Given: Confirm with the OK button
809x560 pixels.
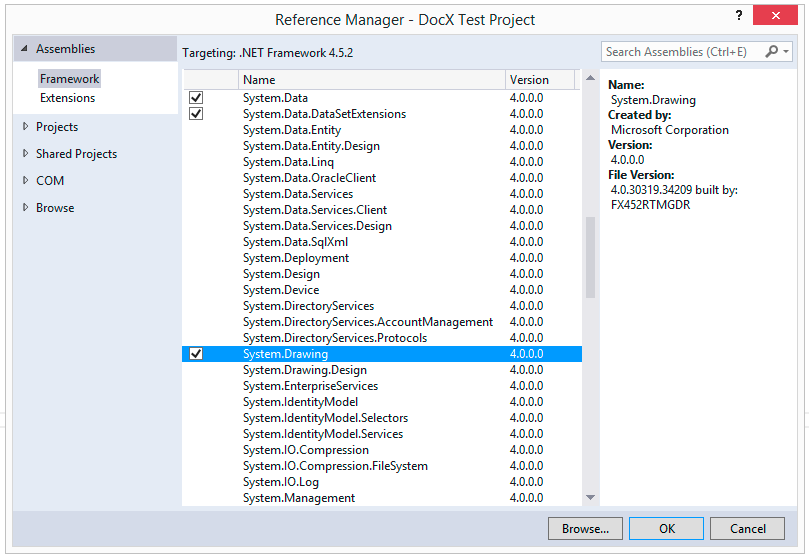Looking at the screenshot, I should pos(666,529).
